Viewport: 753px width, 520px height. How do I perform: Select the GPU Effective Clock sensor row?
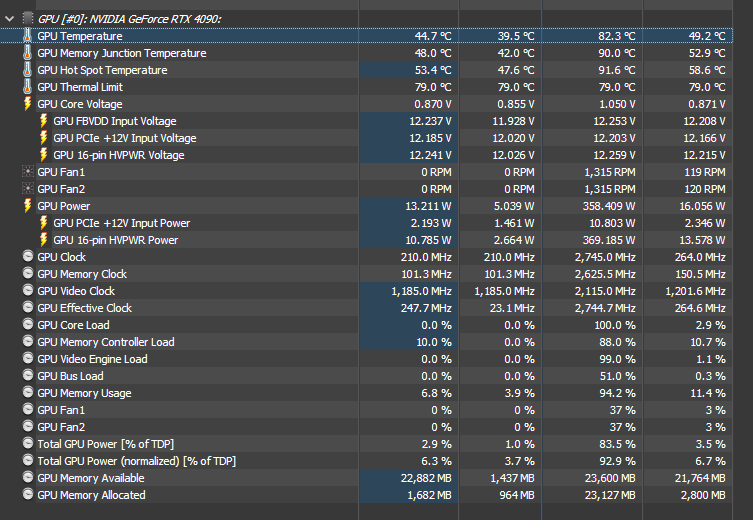pos(84,308)
